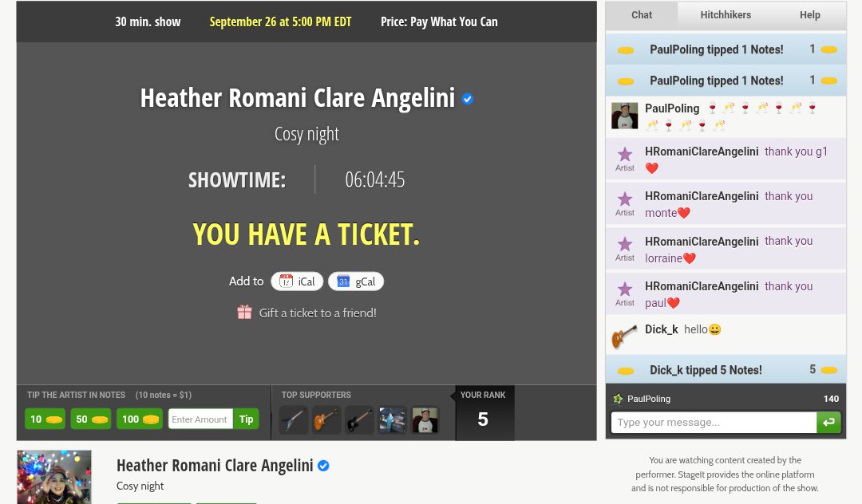Open the Help tab
The image size is (862, 504).
coord(809,15)
